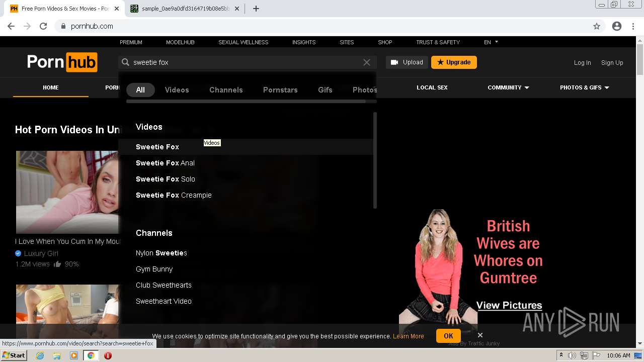Clear the search box with the X
Image resolution: width=644 pixels, height=362 pixels.
click(x=367, y=62)
